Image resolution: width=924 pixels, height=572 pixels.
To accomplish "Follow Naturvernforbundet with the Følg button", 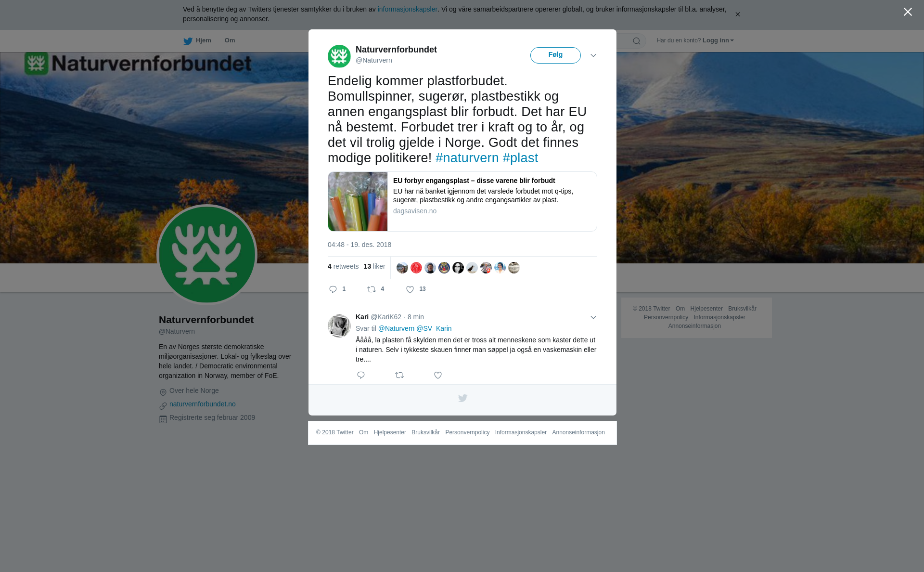I will [x=555, y=55].
